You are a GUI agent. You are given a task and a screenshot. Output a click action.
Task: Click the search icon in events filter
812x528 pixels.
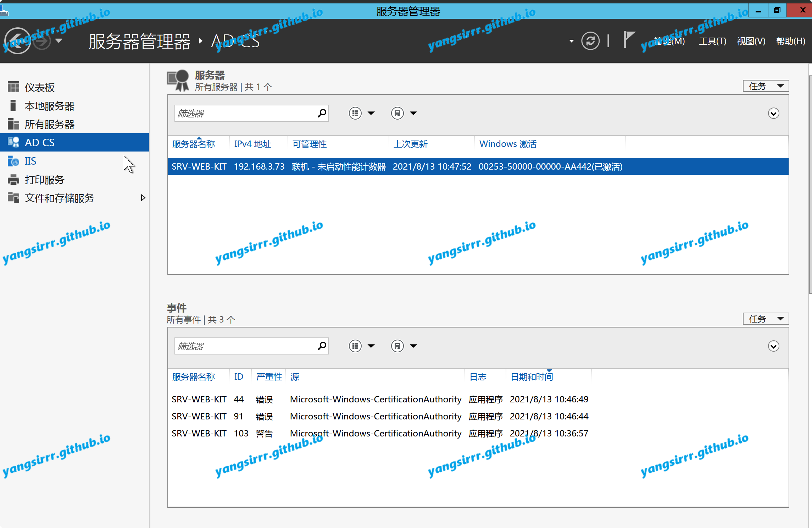tap(322, 346)
